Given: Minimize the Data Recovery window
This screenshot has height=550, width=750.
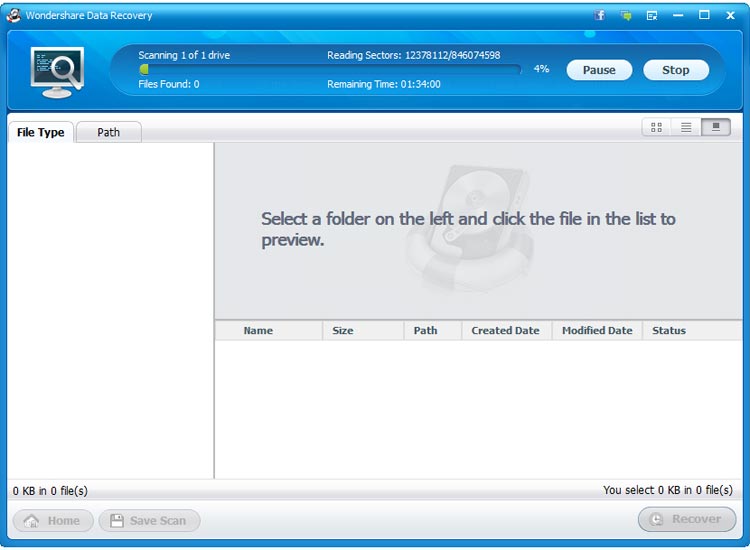Looking at the screenshot, I should (678, 15).
